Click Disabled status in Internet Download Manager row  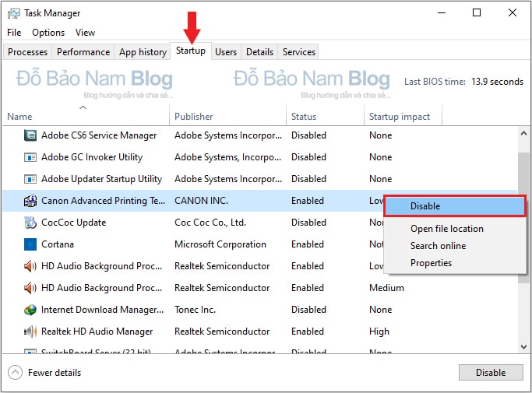pyautogui.click(x=308, y=310)
